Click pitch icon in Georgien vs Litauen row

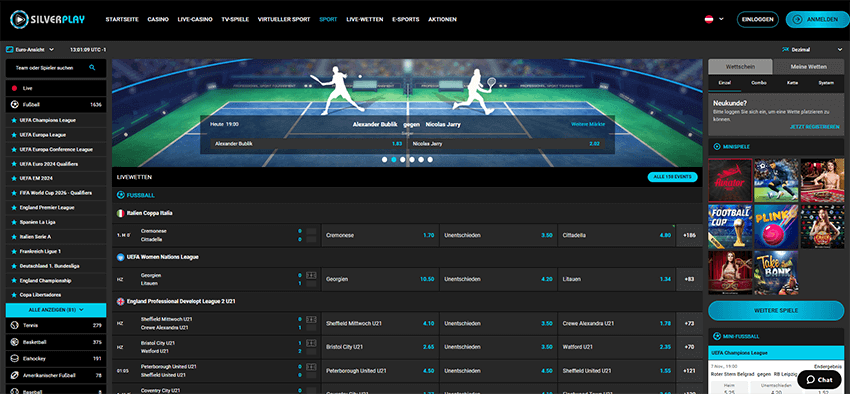coord(311,275)
